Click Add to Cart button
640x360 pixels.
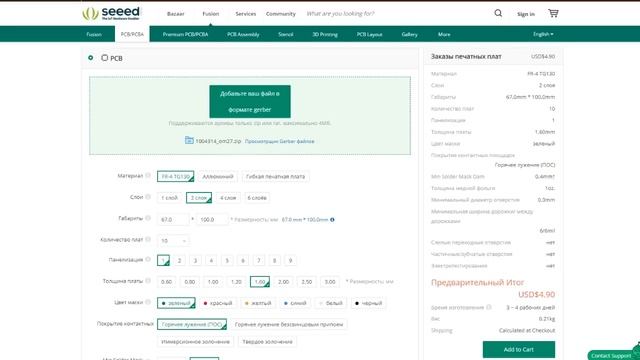point(519,349)
